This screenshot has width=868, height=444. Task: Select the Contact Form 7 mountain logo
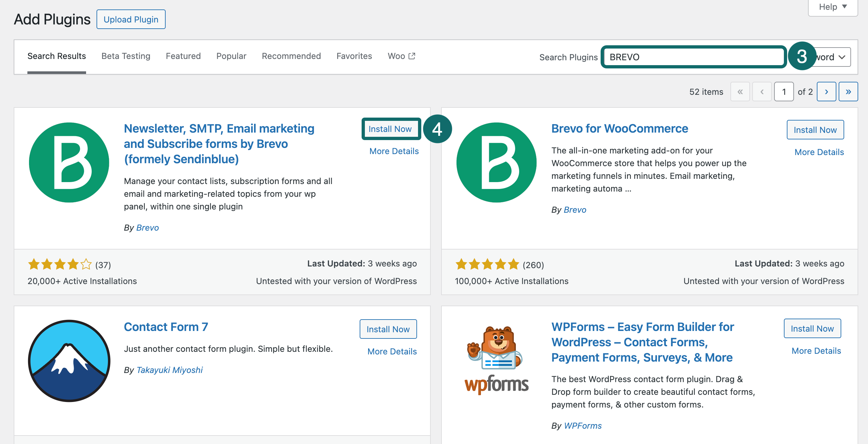(69, 361)
